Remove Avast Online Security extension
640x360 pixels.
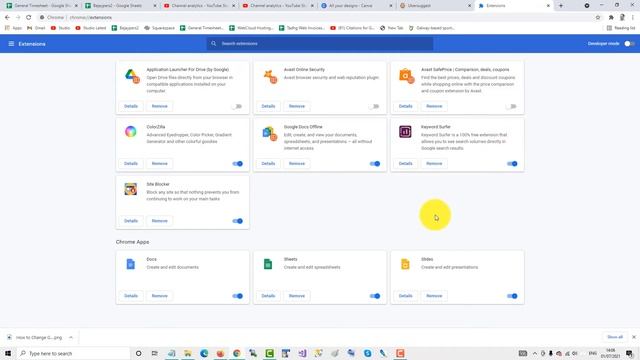click(x=297, y=106)
